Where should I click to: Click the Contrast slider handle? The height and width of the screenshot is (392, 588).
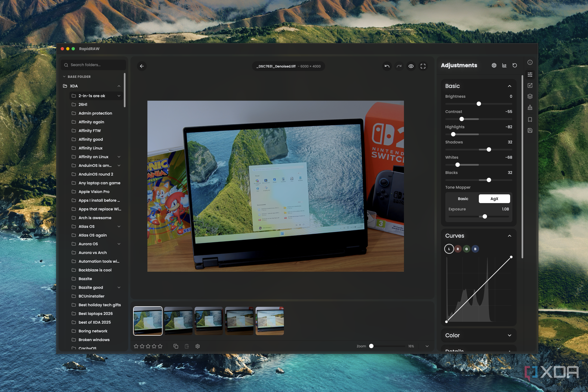(462, 119)
